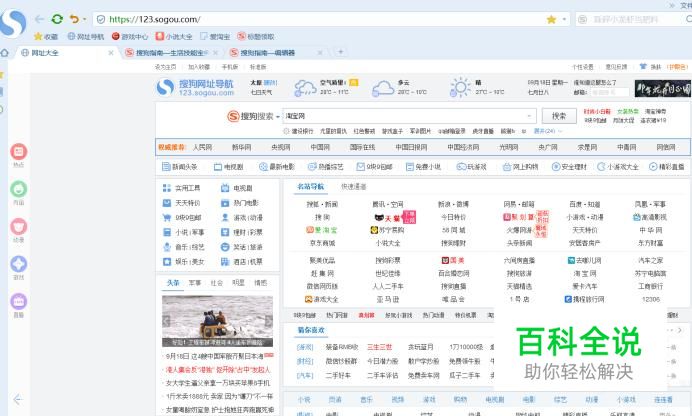Expand the address bar star dropdown arrow
The height and width of the screenshot is (416, 692).
[565, 19]
